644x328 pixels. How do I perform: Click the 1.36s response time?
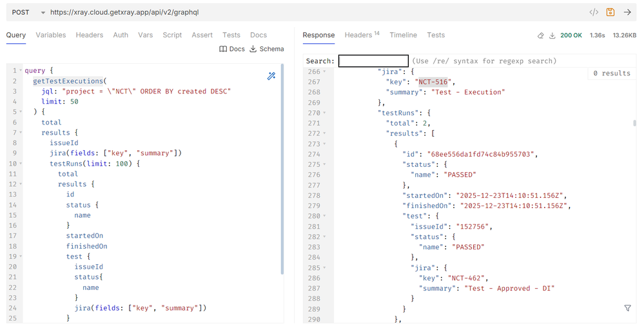pyautogui.click(x=597, y=35)
